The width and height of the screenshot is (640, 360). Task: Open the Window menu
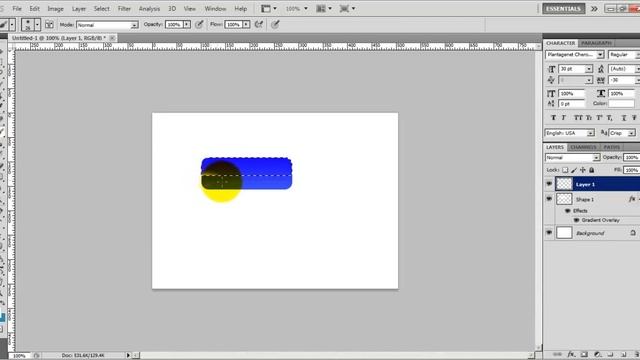coord(215,9)
